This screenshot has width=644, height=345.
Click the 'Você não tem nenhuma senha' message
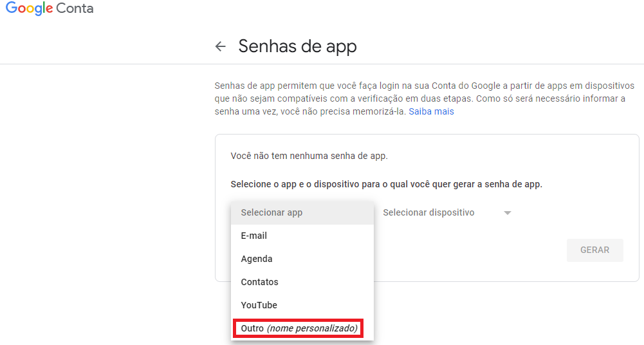click(309, 156)
